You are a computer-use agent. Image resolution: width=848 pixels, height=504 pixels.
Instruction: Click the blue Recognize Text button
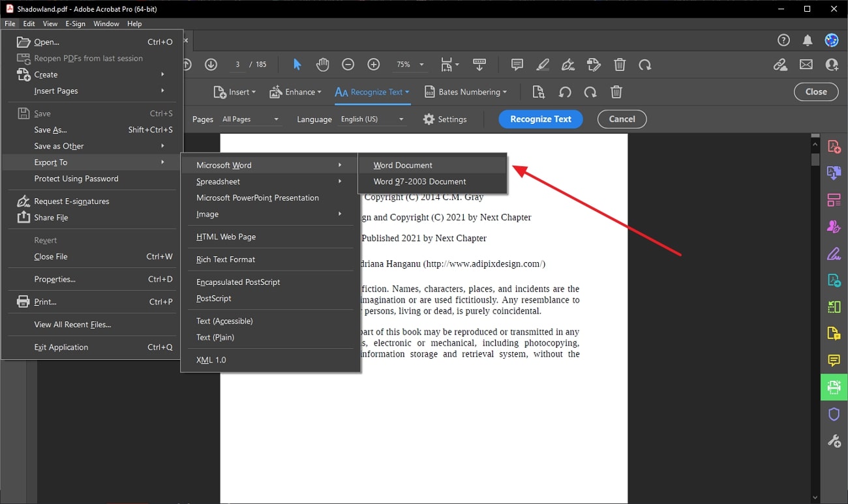[x=541, y=119]
